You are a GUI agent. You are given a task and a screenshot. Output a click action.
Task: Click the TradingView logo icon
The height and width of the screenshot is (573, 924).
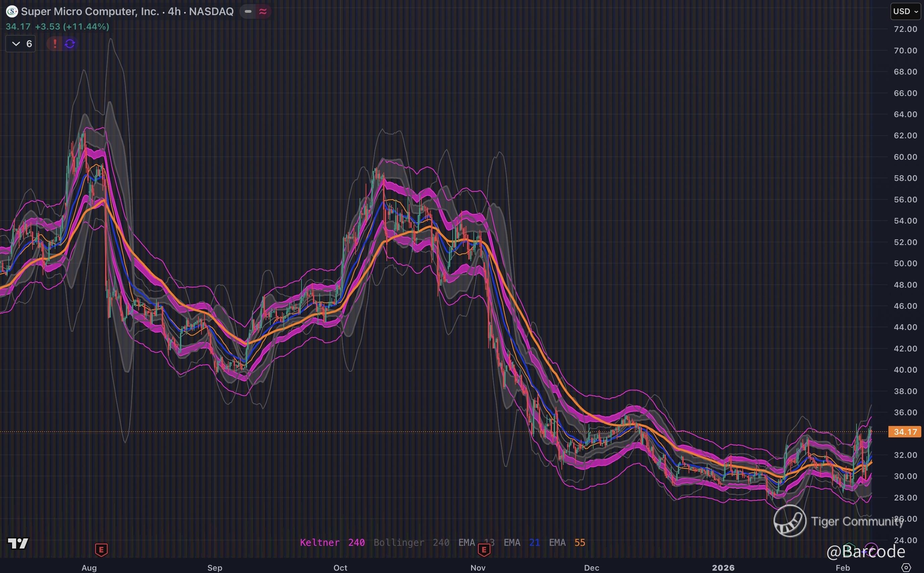[x=18, y=543]
